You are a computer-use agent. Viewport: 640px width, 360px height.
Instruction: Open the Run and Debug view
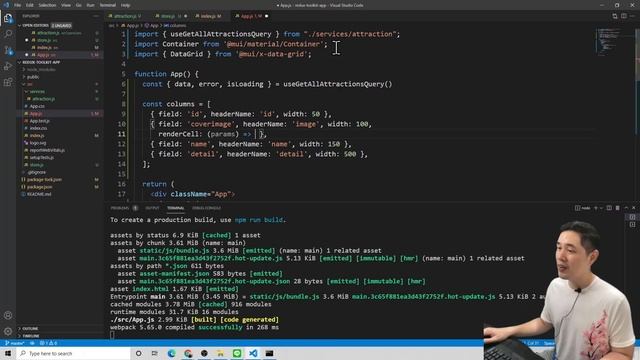[x=8, y=66]
